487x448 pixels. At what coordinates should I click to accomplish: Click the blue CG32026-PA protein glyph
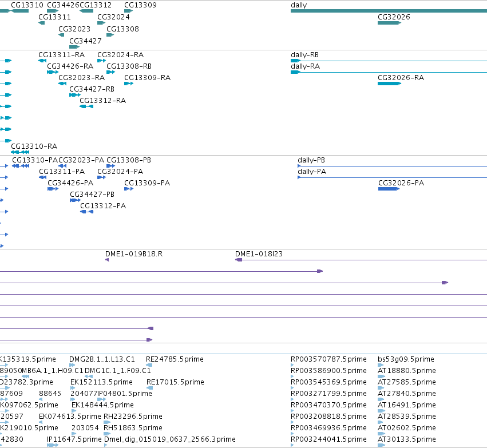[389, 189]
